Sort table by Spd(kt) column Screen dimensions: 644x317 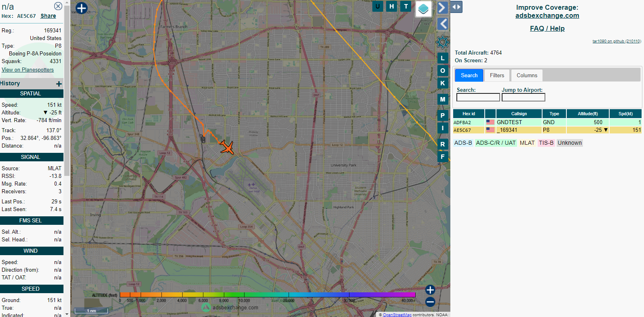tap(625, 114)
